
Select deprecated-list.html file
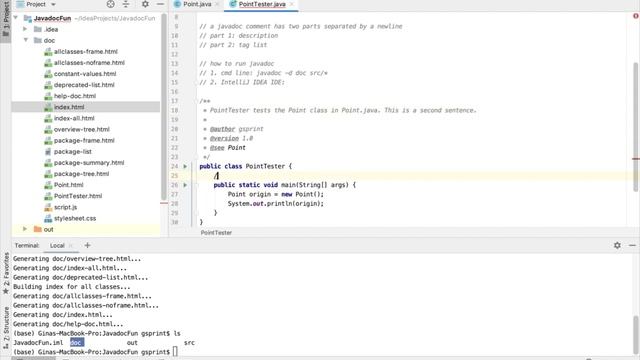coord(84,84)
